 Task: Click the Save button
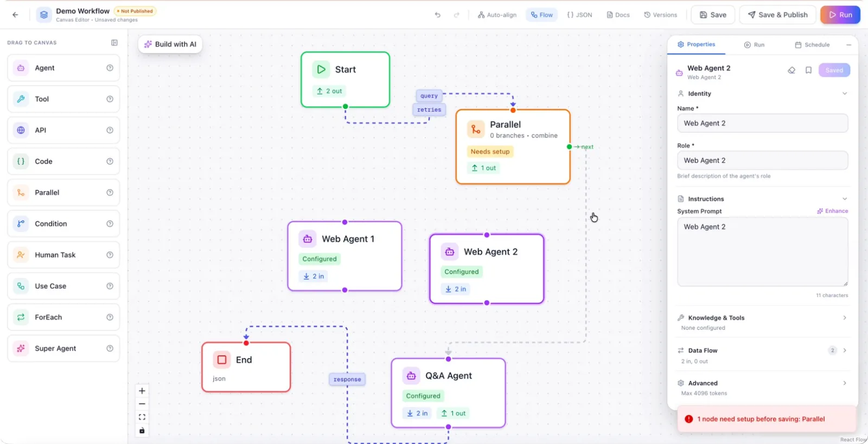pyautogui.click(x=713, y=15)
